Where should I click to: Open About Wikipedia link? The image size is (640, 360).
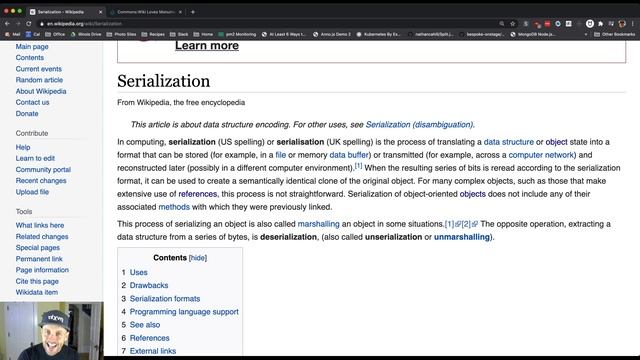pos(41,91)
